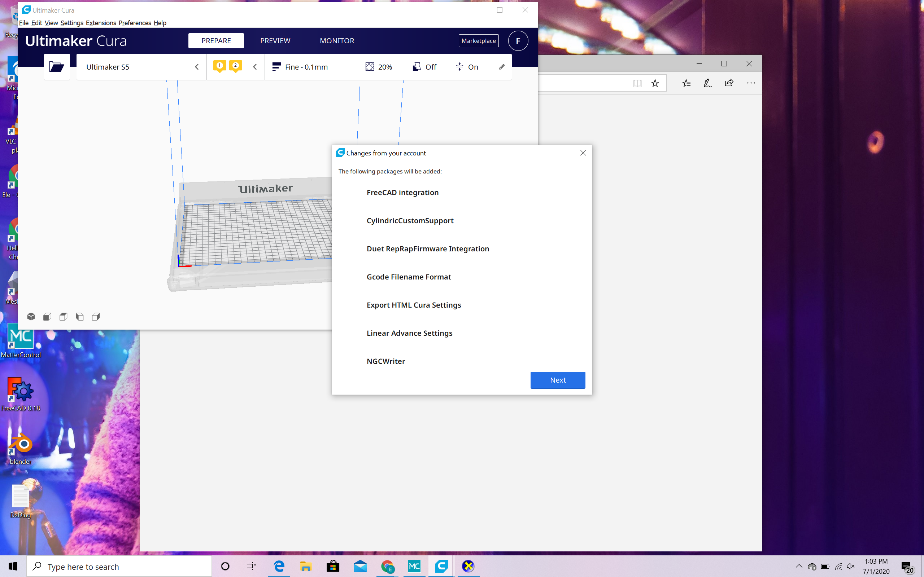Switch to the right side view icon
This screenshot has width=924, height=577.
coord(96,316)
